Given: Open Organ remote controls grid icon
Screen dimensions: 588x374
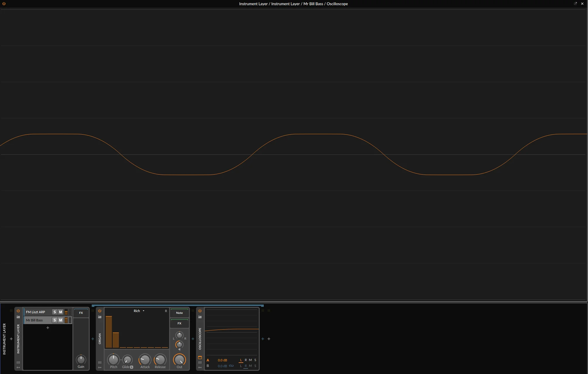Looking at the screenshot, I should [100, 362].
